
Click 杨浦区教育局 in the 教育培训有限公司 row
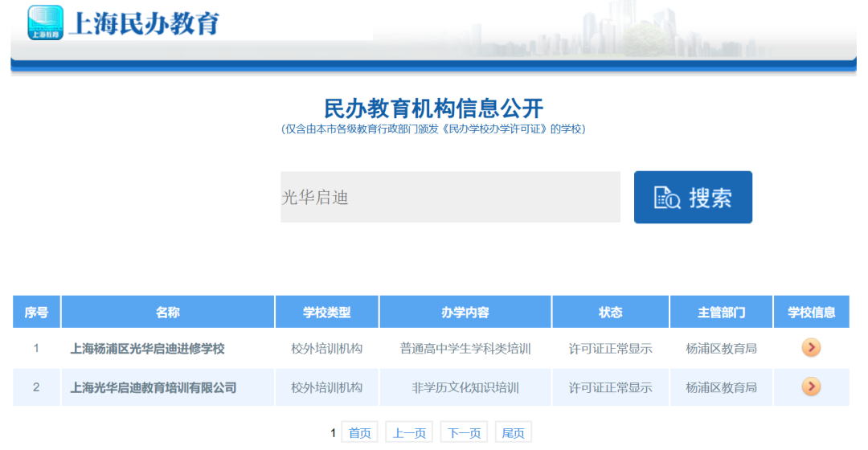(721, 387)
